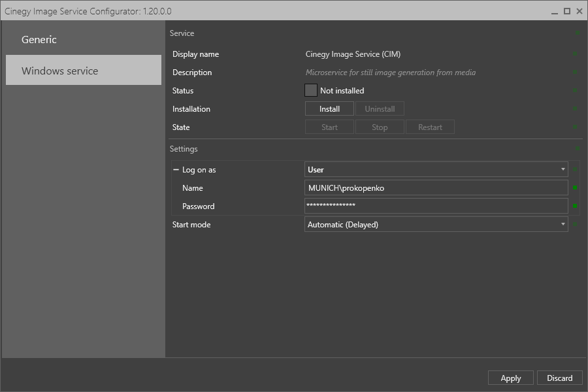The image size is (588, 392).
Task: Open the Log on as User combo box
Action: point(436,170)
